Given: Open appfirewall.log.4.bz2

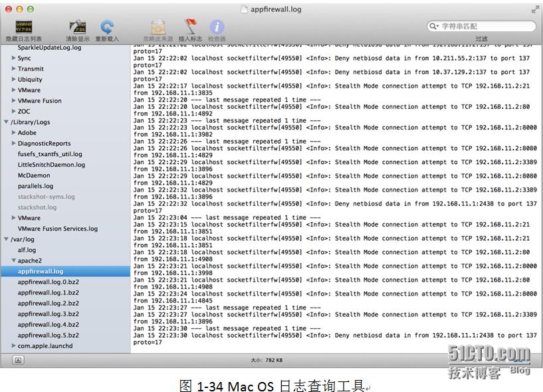Looking at the screenshot, I should 48,325.
